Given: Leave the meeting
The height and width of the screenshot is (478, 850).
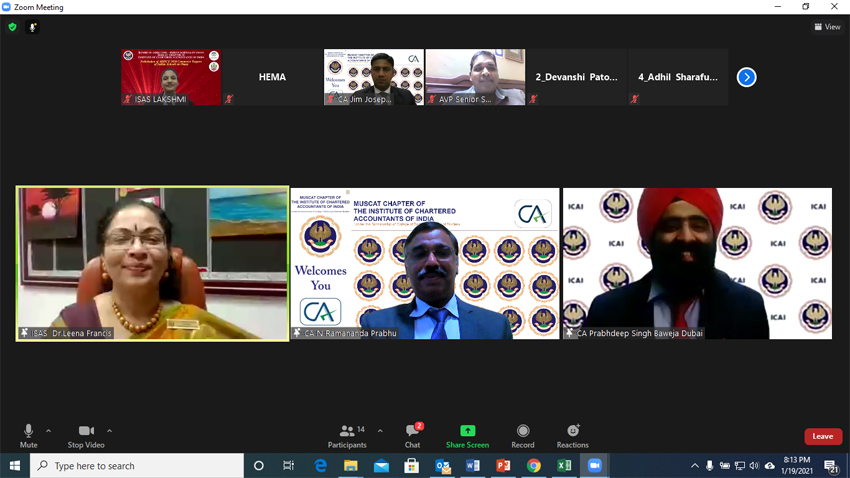Looking at the screenshot, I should (822, 436).
